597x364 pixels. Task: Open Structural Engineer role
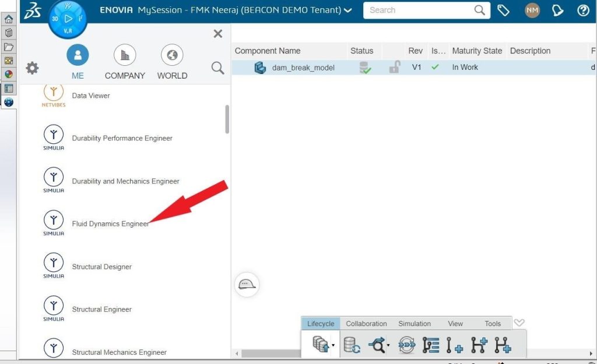click(x=101, y=309)
